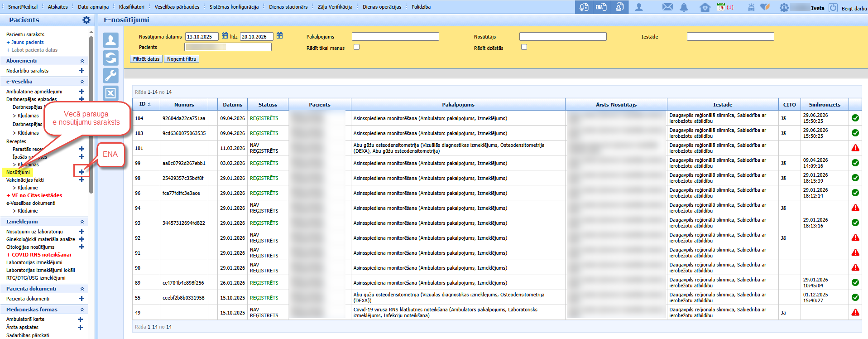
Task: Add new entry for Nodarbību saraksts
Action: [82, 71]
